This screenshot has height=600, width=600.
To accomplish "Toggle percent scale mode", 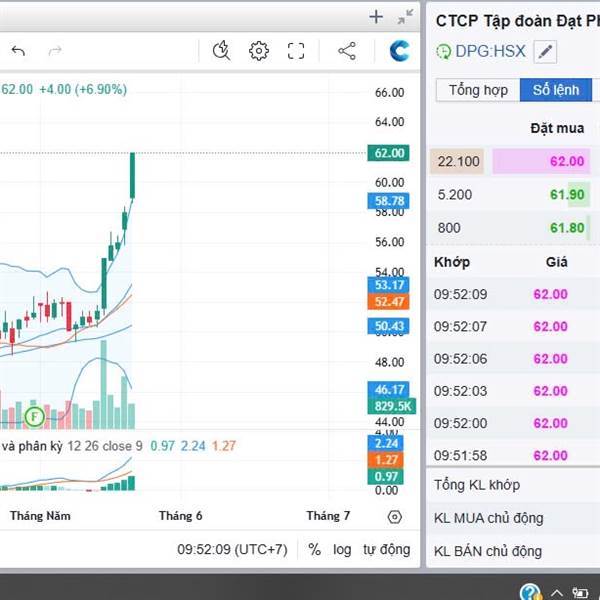I will [314, 549].
